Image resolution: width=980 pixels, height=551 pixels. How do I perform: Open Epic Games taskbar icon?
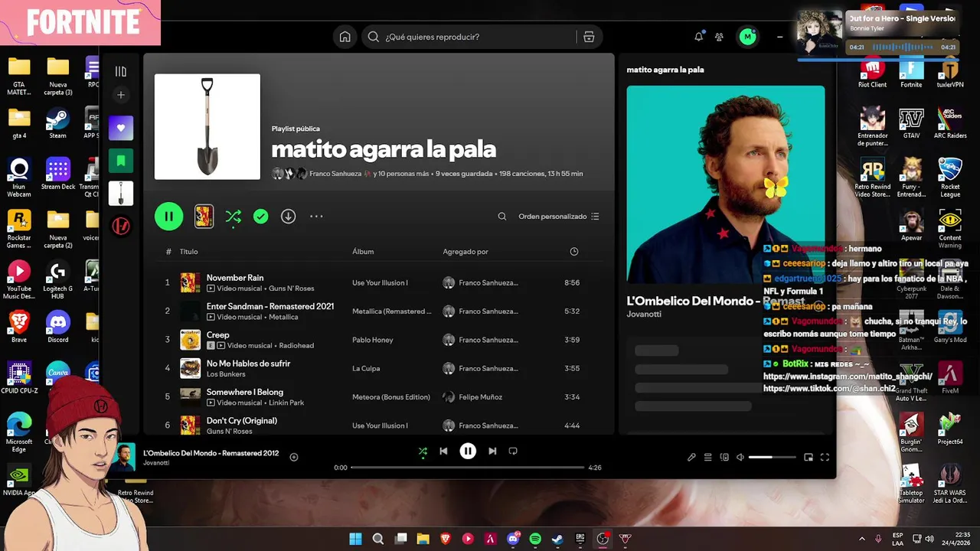point(580,539)
